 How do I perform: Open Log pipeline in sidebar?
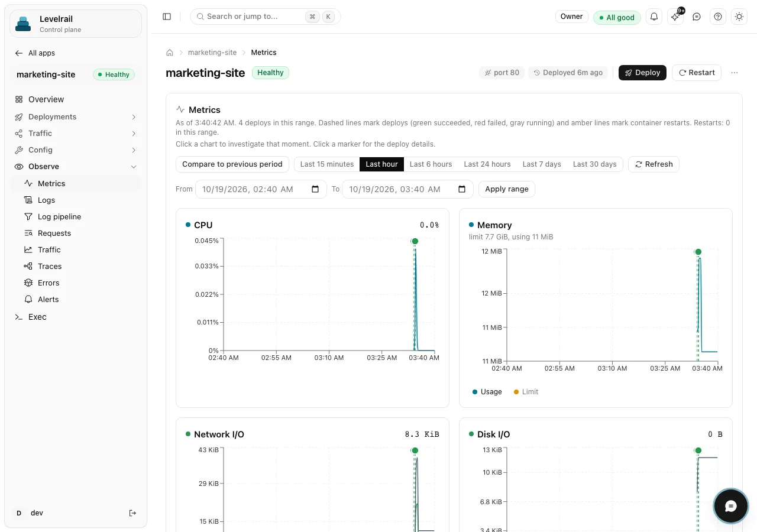(76, 217)
